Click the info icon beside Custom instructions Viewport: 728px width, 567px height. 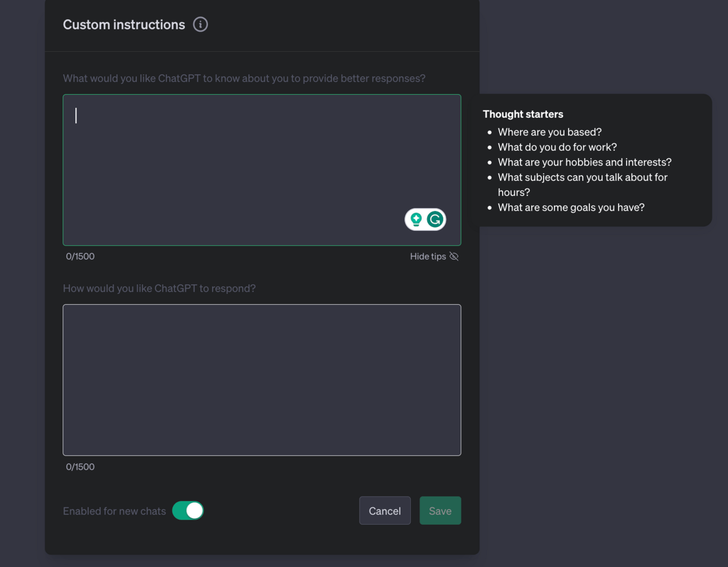tap(200, 24)
